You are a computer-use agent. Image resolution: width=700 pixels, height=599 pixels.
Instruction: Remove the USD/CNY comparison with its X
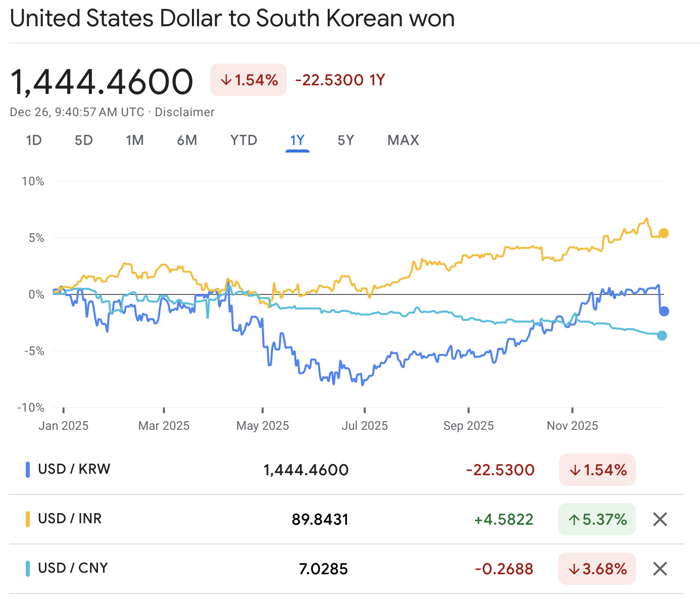pyautogui.click(x=660, y=569)
